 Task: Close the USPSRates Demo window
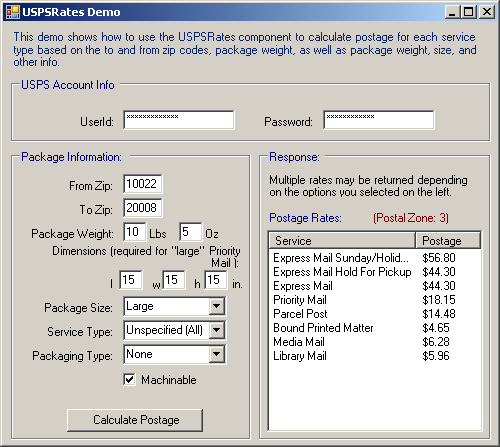pyautogui.click(x=487, y=12)
